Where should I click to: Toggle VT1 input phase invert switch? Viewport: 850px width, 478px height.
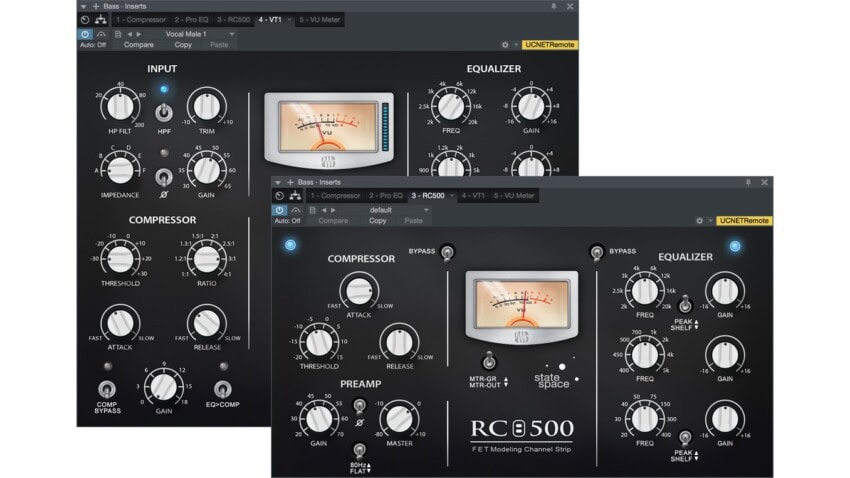click(x=164, y=177)
